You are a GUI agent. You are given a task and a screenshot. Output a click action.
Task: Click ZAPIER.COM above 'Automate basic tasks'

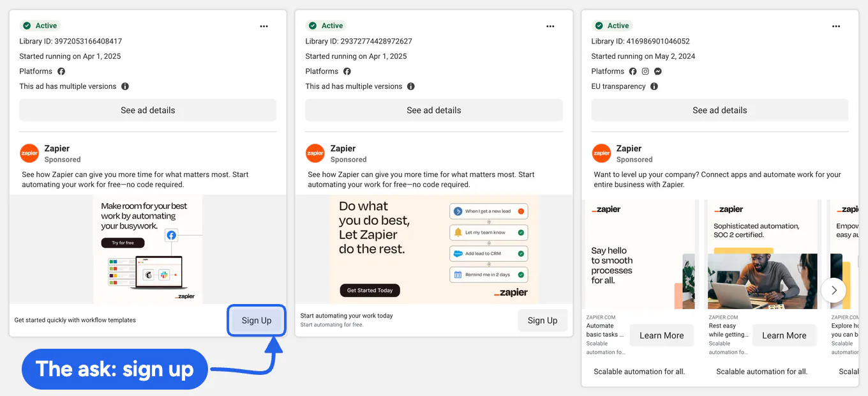[601, 317]
